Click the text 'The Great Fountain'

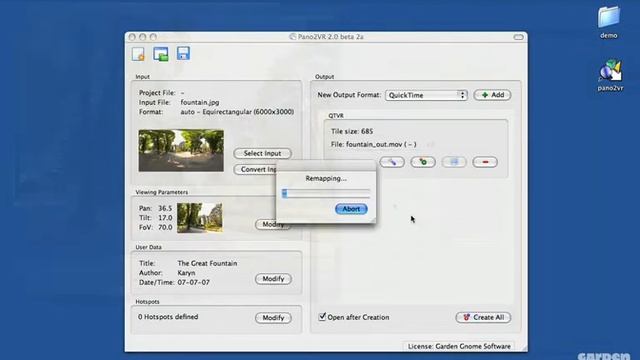(x=207, y=263)
